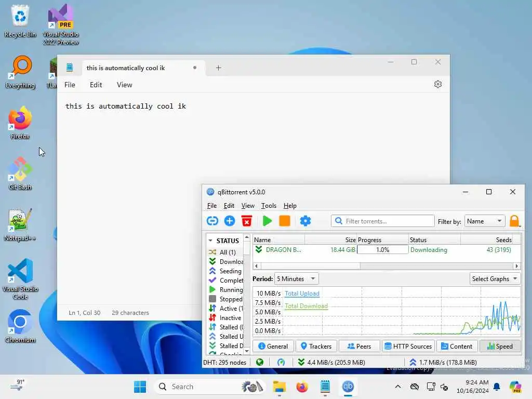Switch to the Speed tab
This screenshot has width=532, height=399.
tap(500, 346)
